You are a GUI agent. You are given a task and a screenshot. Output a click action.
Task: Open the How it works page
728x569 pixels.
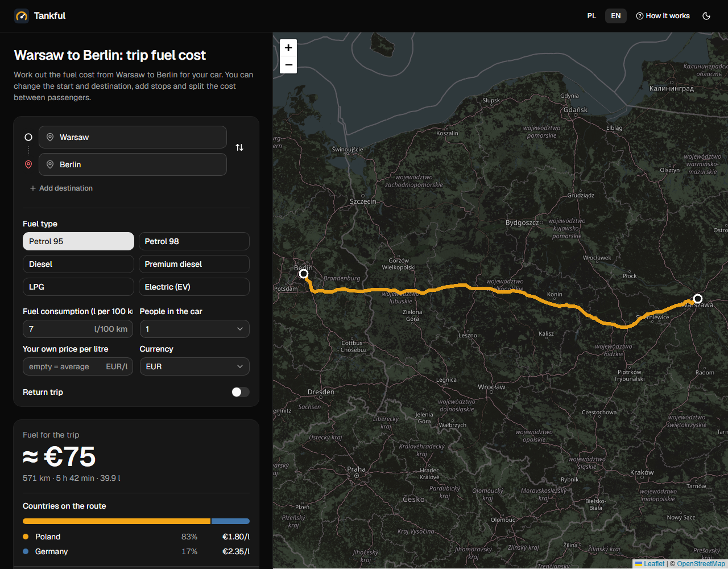pyautogui.click(x=663, y=16)
